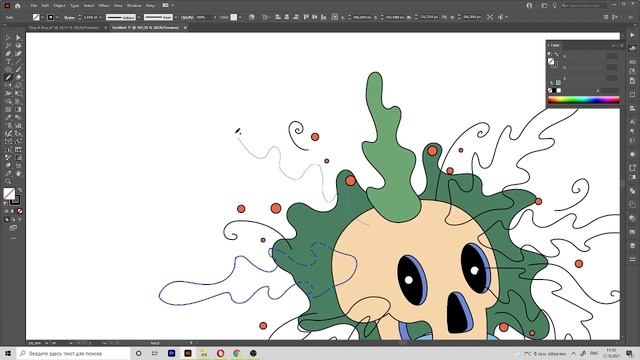Open the Graphic Style dropdown
The width and height of the screenshot is (640, 360).
point(240,17)
